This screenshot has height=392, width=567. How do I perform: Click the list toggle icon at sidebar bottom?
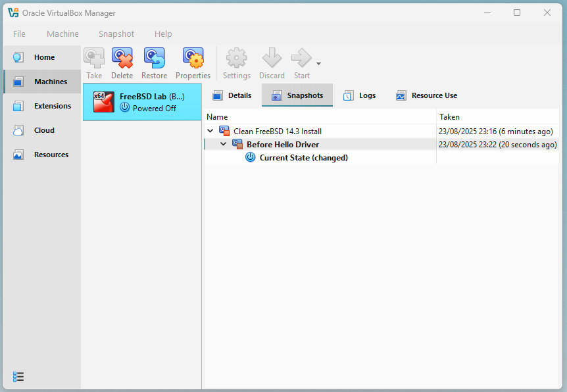(18, 377)
